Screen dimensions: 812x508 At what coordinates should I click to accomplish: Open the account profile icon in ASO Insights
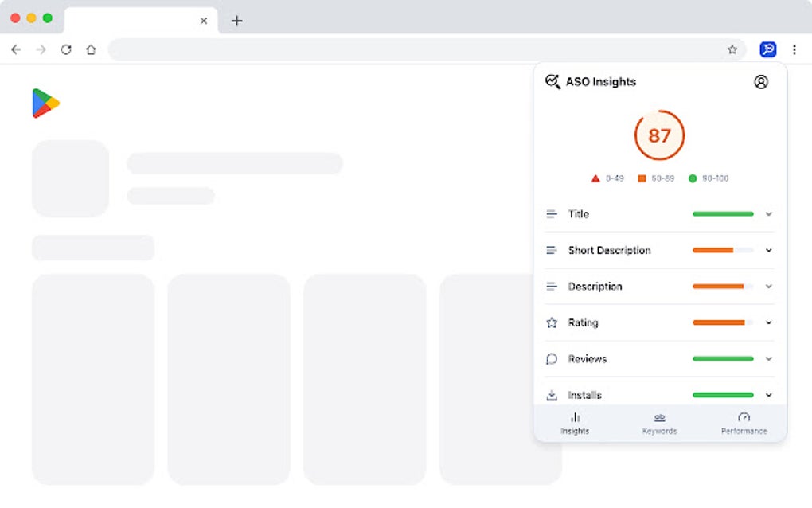click(x=761, y=81)
